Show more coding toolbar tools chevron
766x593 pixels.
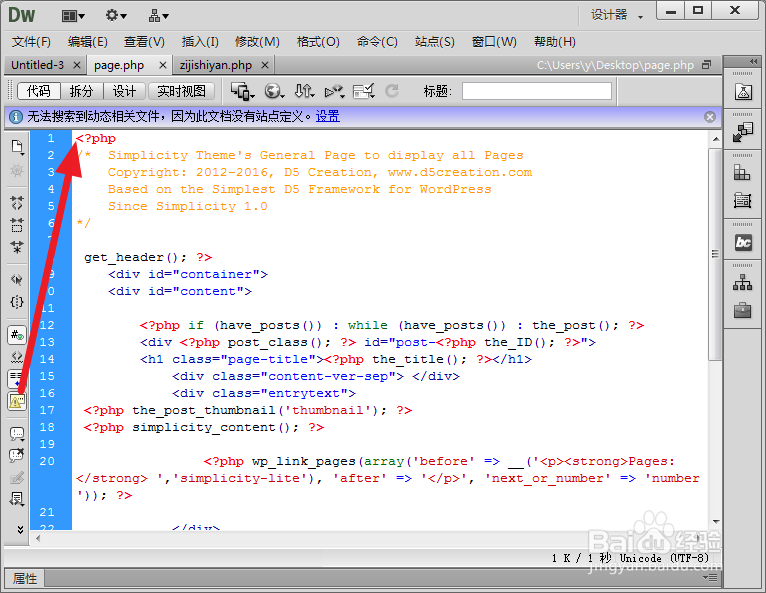tap(20, 529)
